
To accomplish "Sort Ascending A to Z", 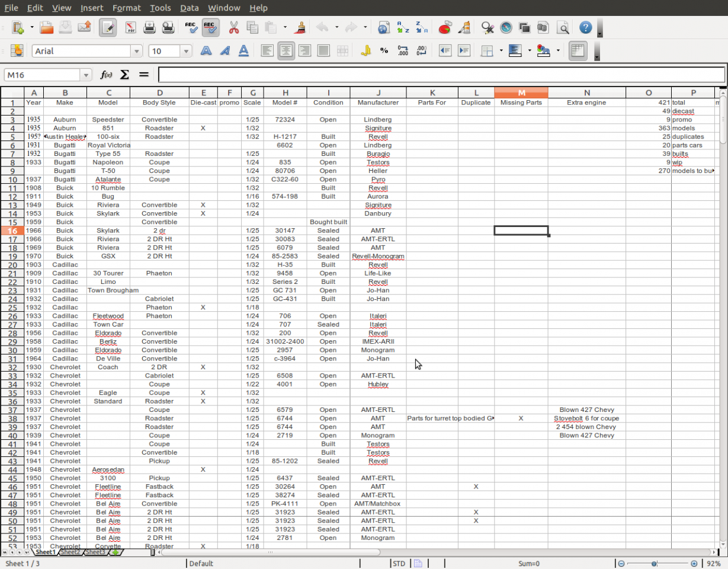I will tap(403, 27).
